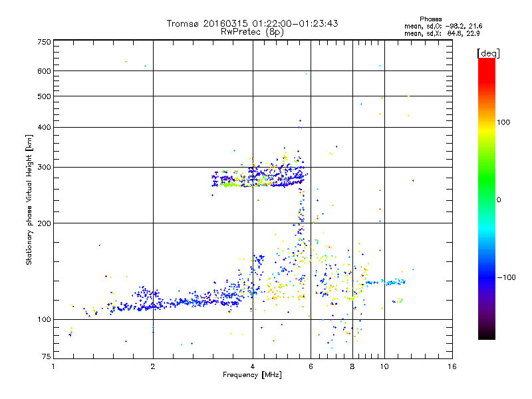The height and width of the screenshot is (399, 532).
Task: Click the 'mean, sd,O: -98.2, 21.6' text
Action: tap(443, 27)
